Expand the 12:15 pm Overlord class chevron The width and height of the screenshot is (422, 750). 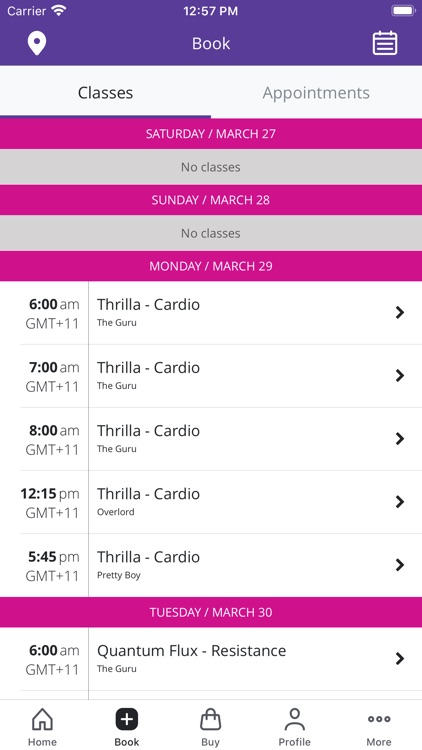[400, 502]
